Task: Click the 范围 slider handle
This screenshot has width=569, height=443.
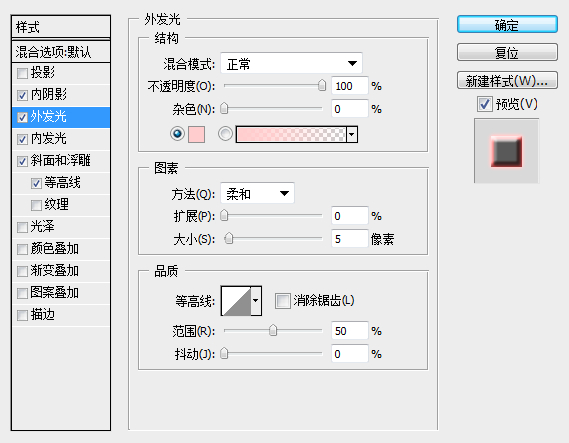Action: point(273,331)
